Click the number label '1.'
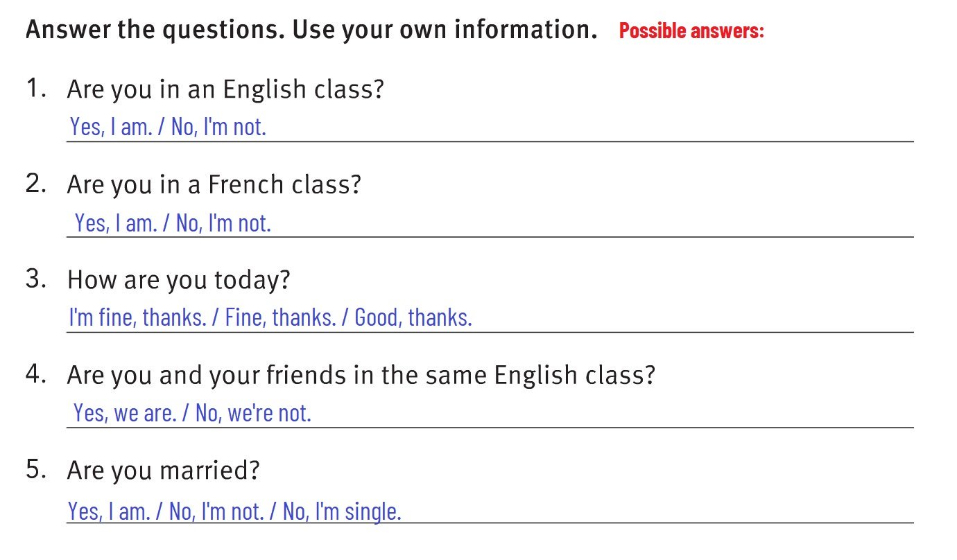This screenshot has height=560, width=957. [x=36, y=89]
